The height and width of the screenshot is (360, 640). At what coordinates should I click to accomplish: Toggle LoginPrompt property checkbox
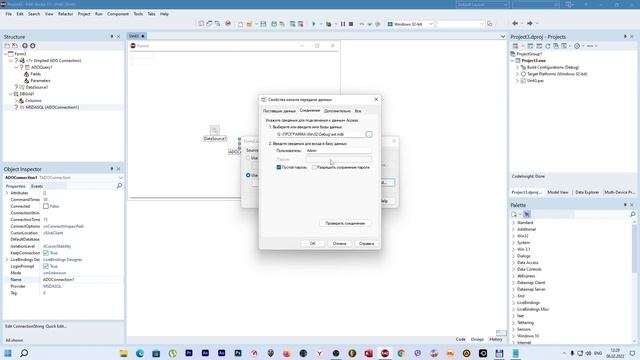pos(46,266)
